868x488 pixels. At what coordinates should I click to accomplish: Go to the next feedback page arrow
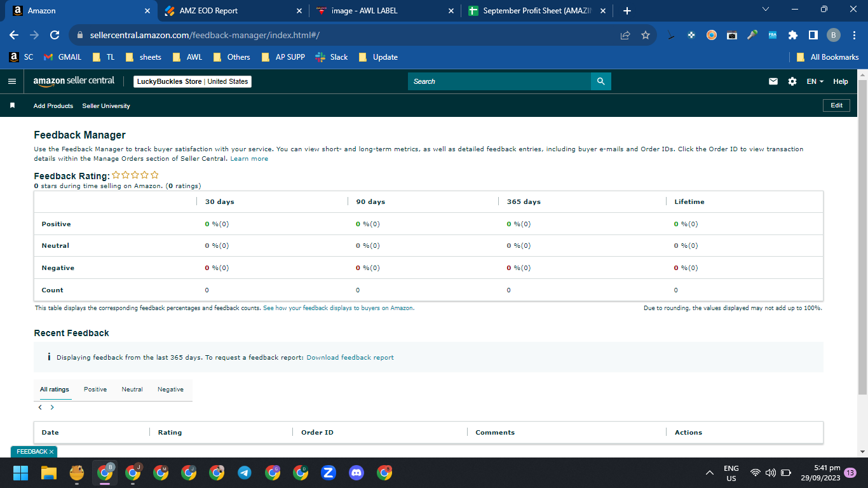pos(52,407)
